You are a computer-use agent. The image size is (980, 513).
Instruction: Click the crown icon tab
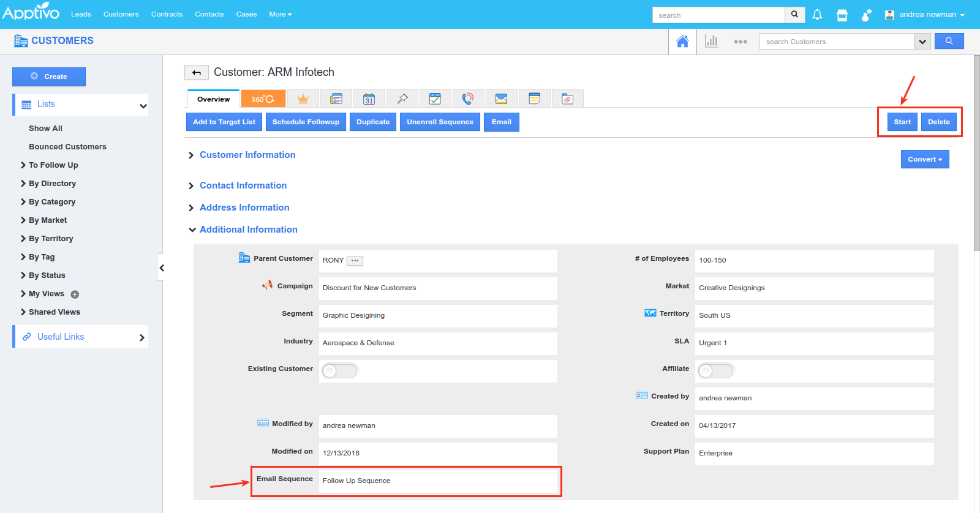pyautogui.click(x=303, y=99)
